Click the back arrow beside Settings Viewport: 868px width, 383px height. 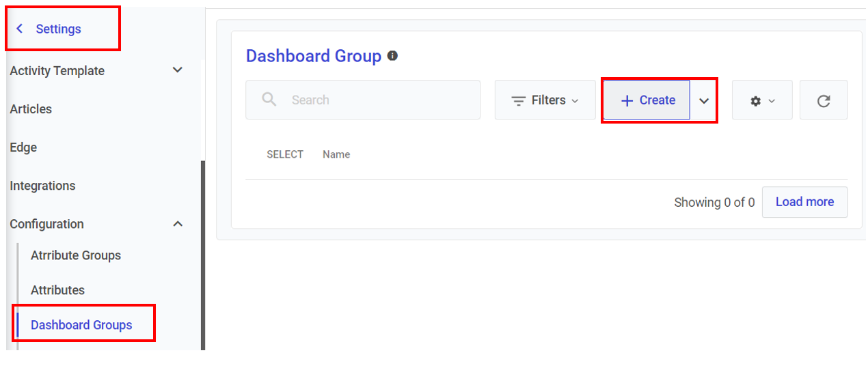pos(20,29)
